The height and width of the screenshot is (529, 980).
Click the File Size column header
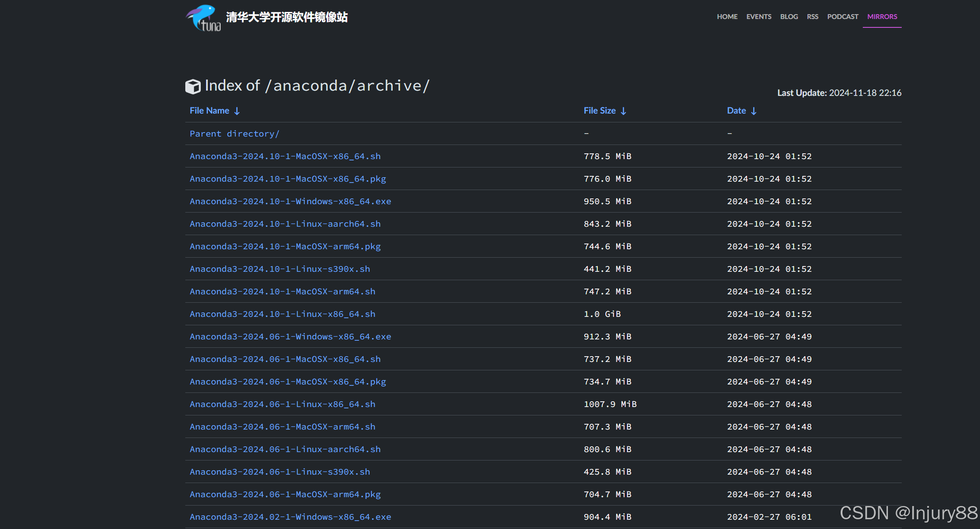tap(600, 111)
